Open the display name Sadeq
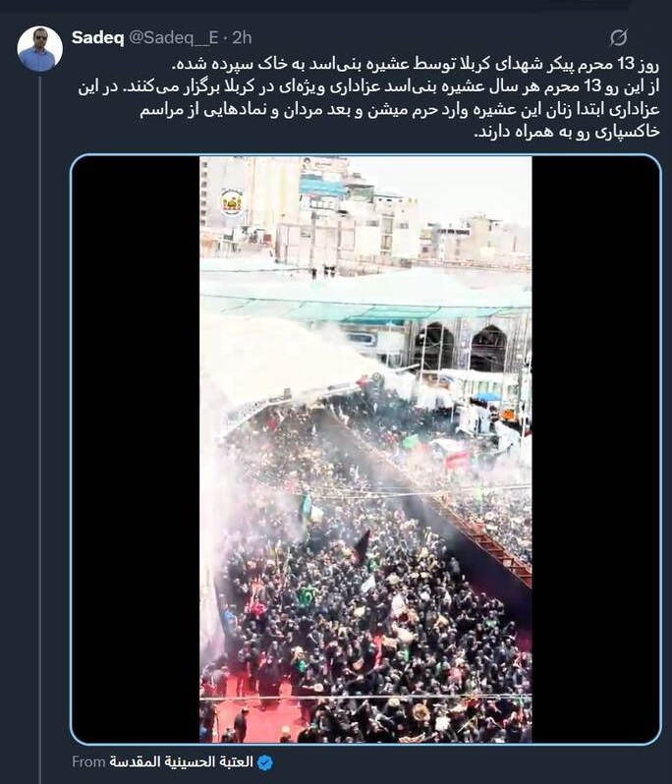The width and height of the screenshot is (672, 784). [x=97, y=37]
